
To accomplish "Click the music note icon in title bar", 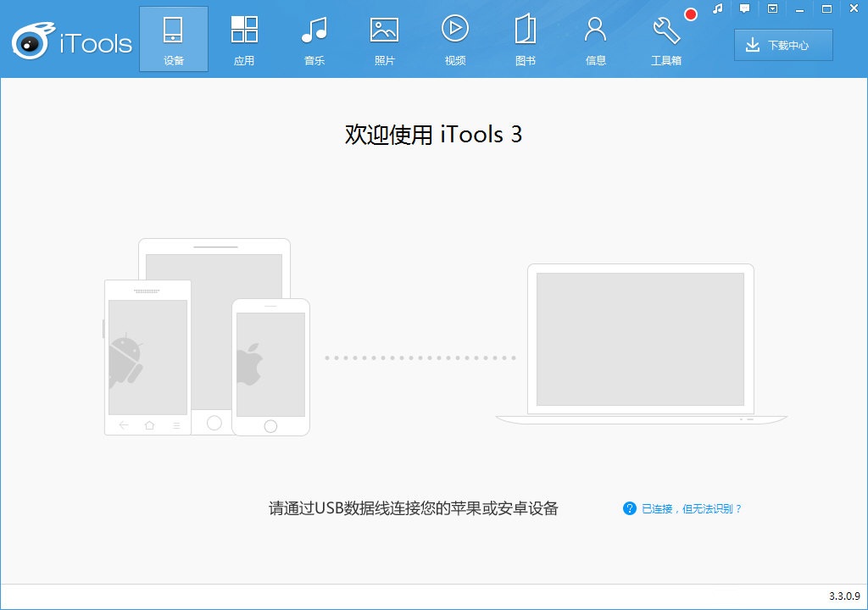I will 718,8.
